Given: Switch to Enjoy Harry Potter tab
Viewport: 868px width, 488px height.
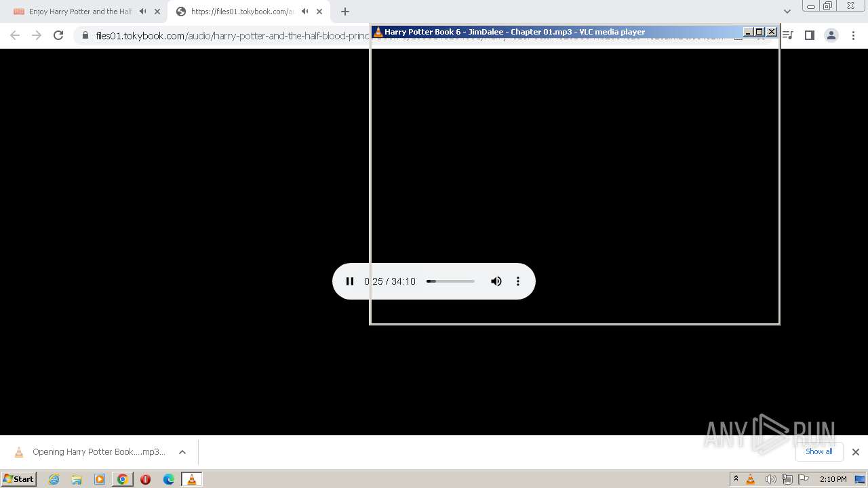Looking at the screenshot, I should (x=80, y=12).
